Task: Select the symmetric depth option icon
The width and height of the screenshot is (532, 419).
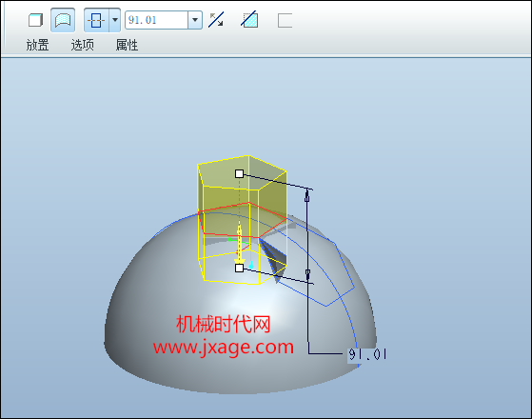Action: point(96,20)
